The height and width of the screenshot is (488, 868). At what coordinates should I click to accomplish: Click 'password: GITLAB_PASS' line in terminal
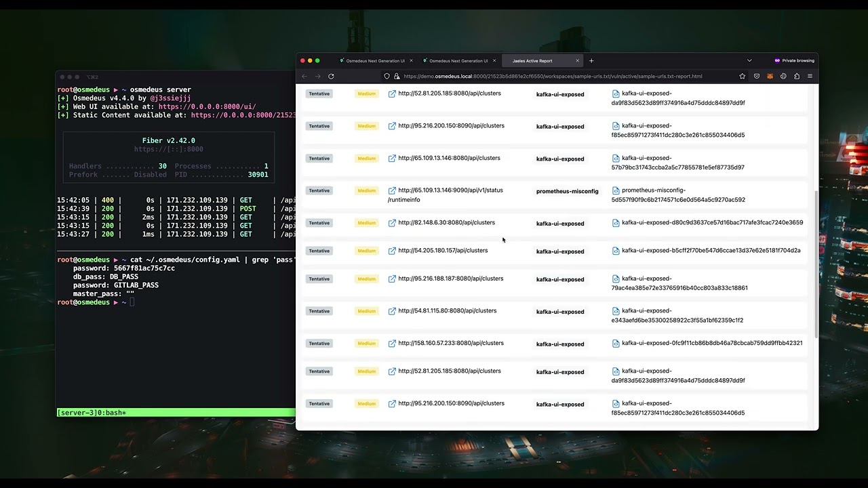click(x=116, y=285)
